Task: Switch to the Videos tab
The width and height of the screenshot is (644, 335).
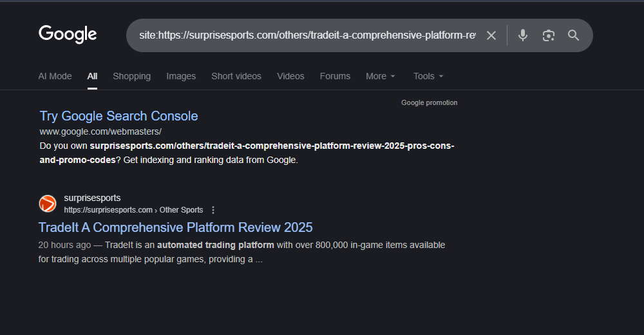Action: pyautogui.click(x=290, y=76)
